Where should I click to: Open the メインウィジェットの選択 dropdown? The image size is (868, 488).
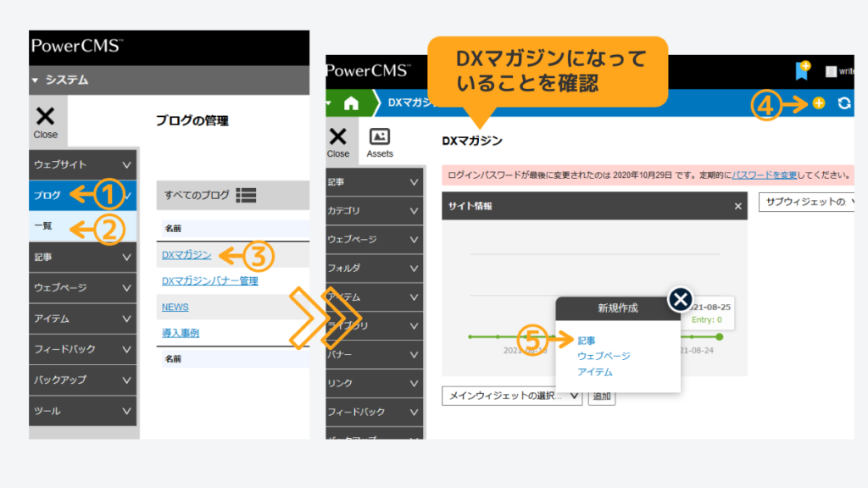click(512, 396)
